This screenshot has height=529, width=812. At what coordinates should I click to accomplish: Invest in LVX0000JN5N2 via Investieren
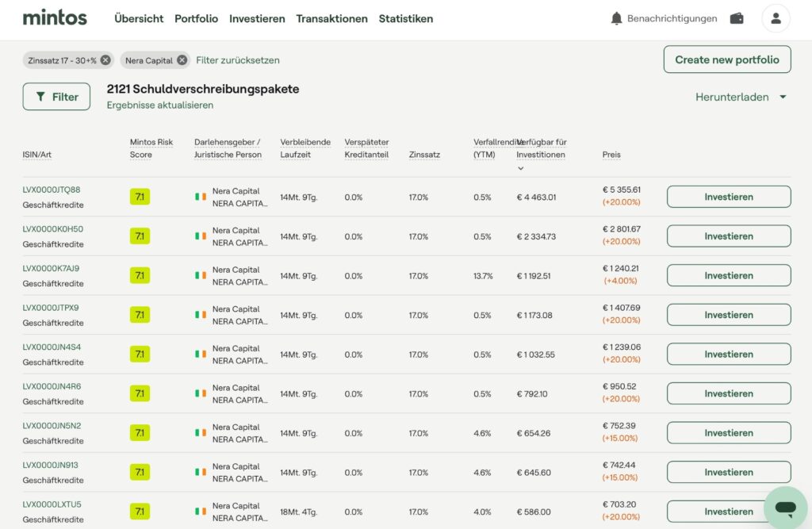tap(728, 433)
